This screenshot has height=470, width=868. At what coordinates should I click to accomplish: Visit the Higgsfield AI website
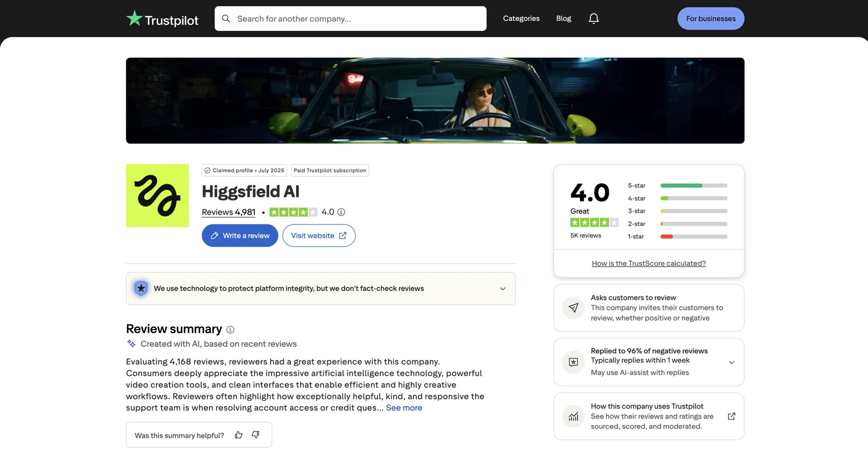point(319,236)
